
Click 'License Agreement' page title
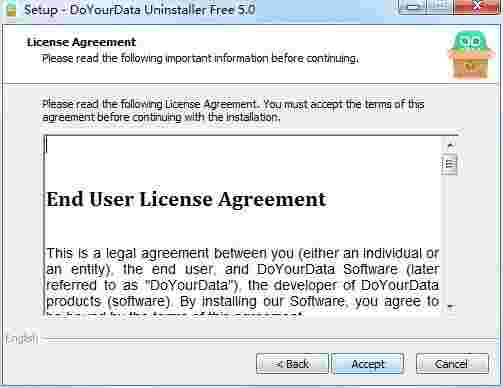pyautogui.click(x=81, y=42)
